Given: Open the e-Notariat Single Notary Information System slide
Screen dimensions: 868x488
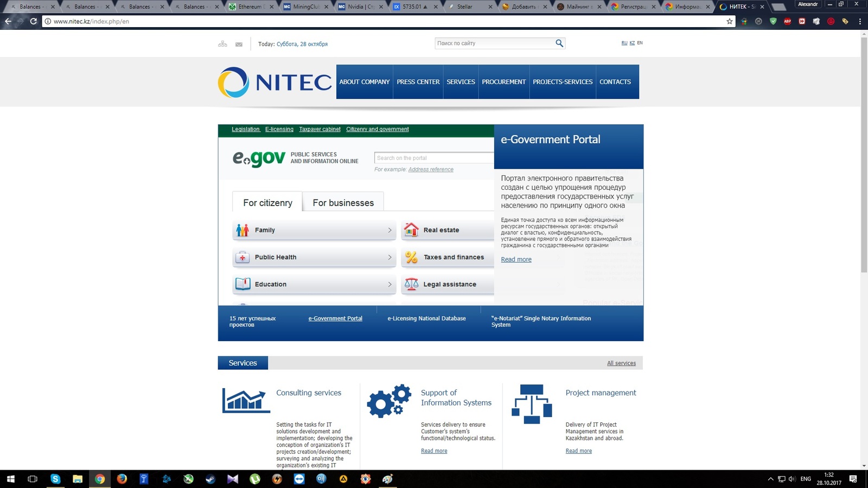Looking at the screenshot, I should click(x=541, y=322).
